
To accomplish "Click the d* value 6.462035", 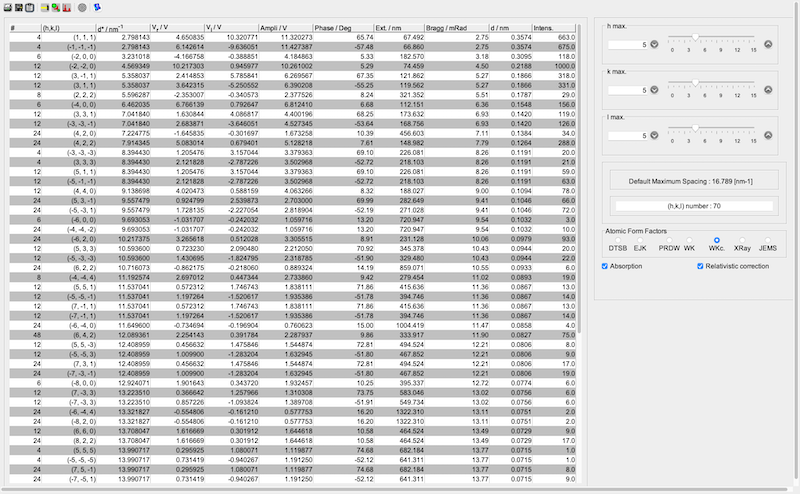I will [134, 105].
